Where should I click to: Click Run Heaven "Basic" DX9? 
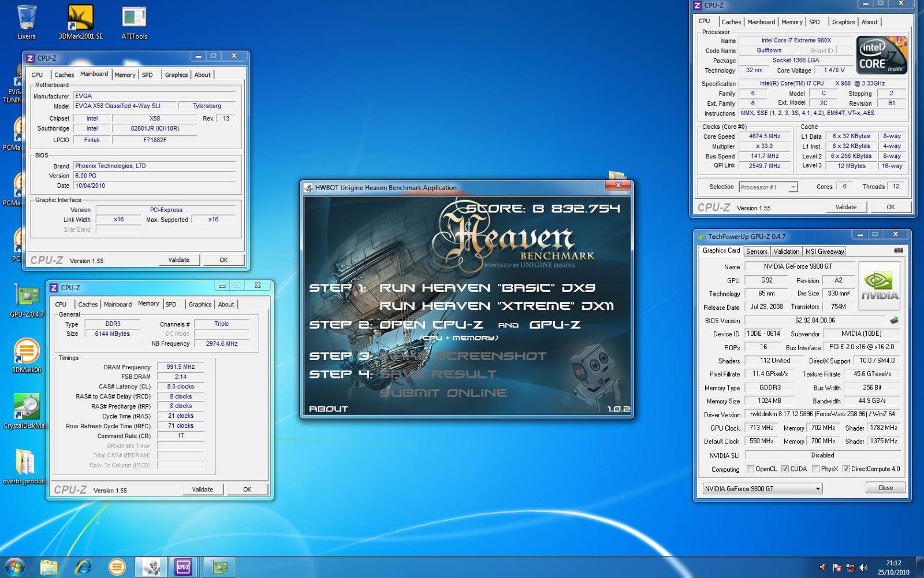487,288
